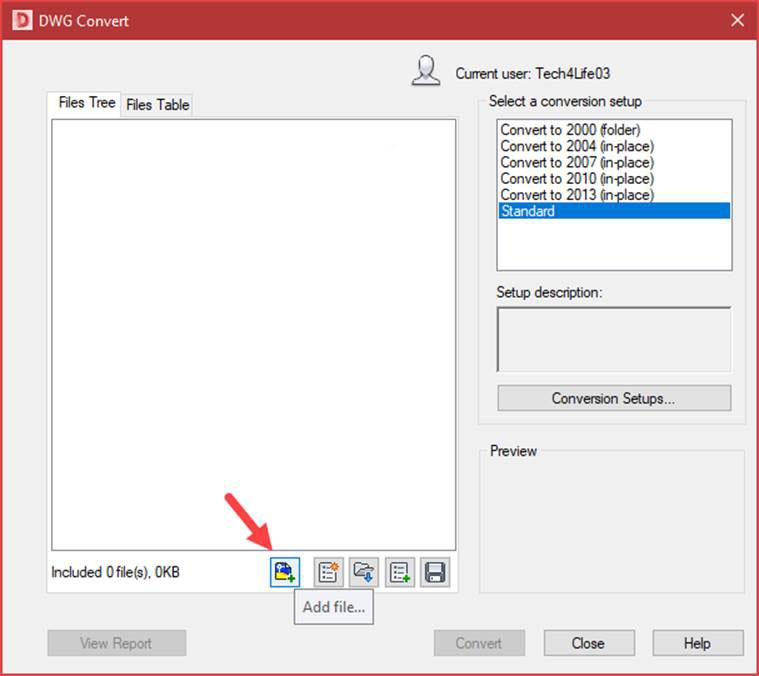
Task: Click the Add file icon button
Action: click(x=285, y=572)
